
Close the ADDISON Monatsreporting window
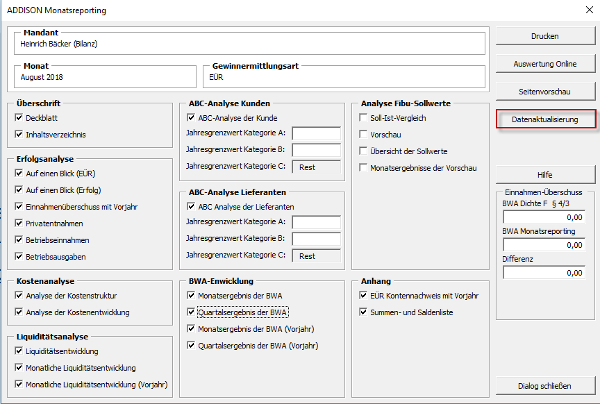coord(589,10)
